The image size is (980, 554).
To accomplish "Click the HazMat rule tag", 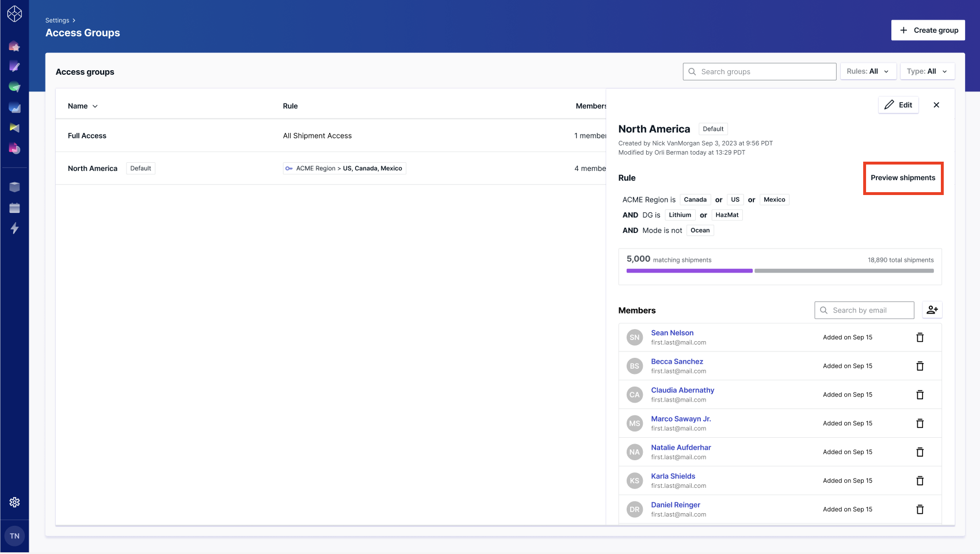I will (727, 215).
